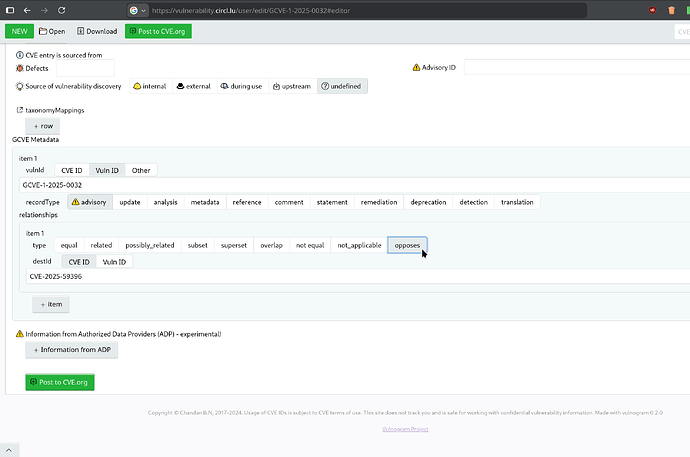690x457 pixels.
Task: Switch vulnId to the Other tab
Action: click(141, 170)
